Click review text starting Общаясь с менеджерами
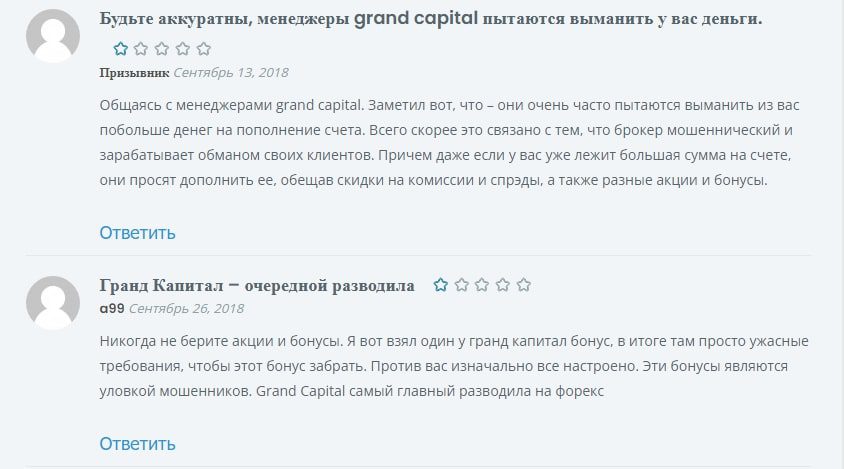Screen dimensions: 844x469 coord(449,143)
